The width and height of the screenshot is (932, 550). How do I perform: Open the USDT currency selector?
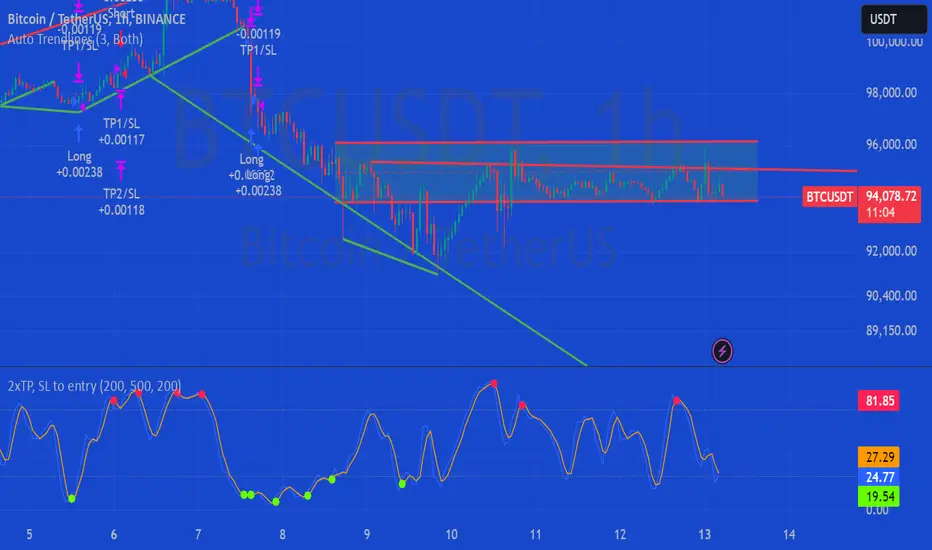pyautogui.click(x=893, y=19)
